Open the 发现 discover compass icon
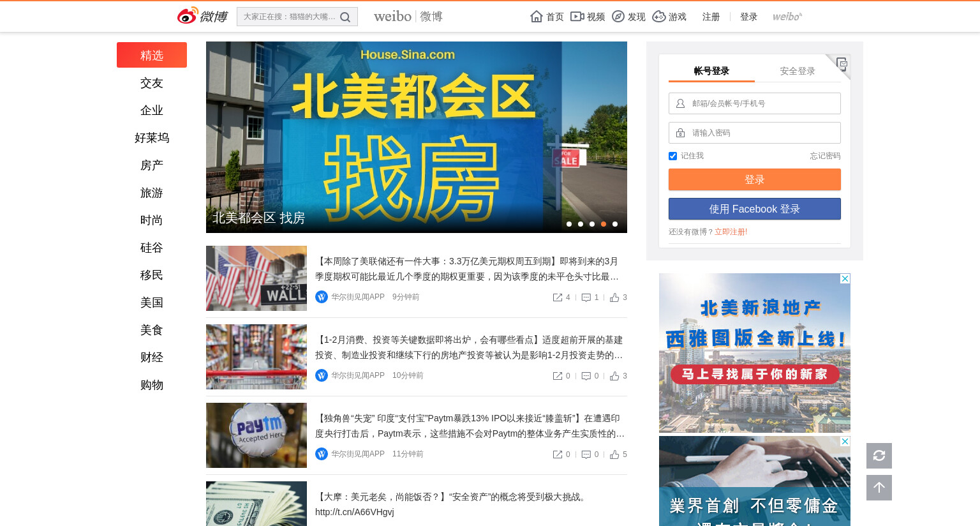 click(618, 17)
